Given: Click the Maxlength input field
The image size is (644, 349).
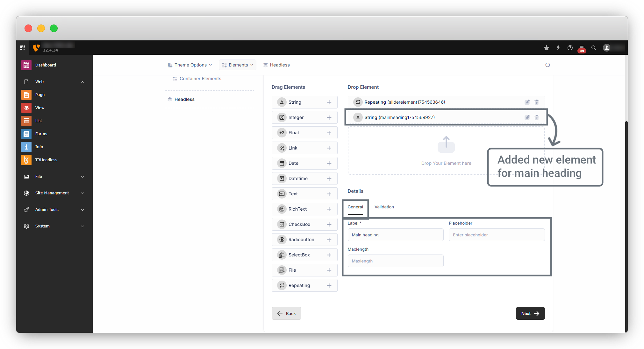Looking at the screenshot, I should [395, 261].
